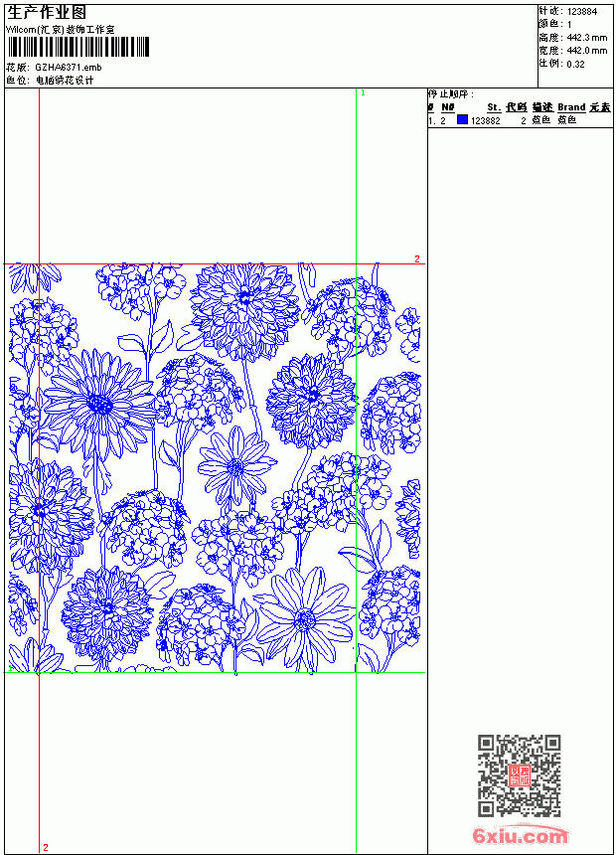Select the file name 'GZHA6371.emb'
This screenshot has height=855, width=616.
(69, 67)
